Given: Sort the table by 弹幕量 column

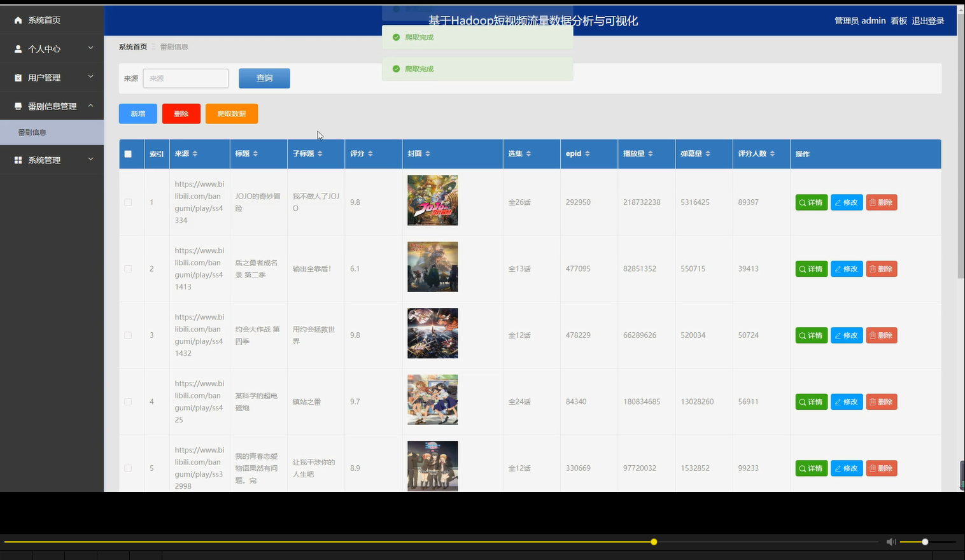Looking at the screenshot, I should (707, 154).
